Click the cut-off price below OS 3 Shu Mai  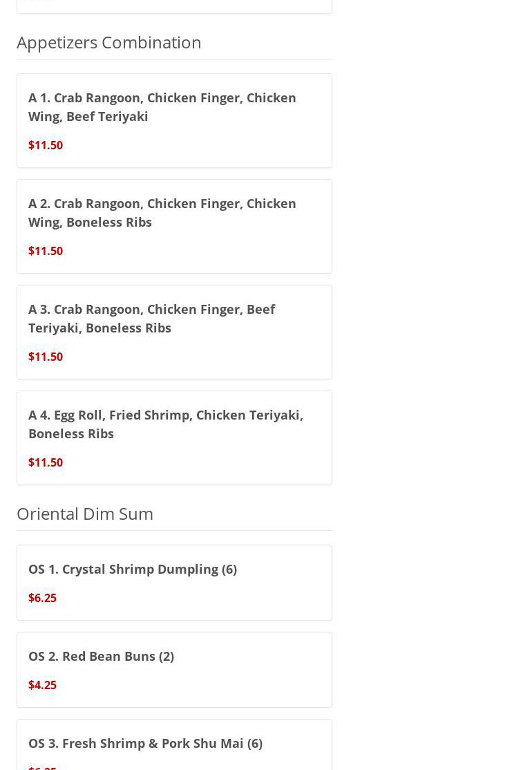pyautogui.click(x=43, y=767)
